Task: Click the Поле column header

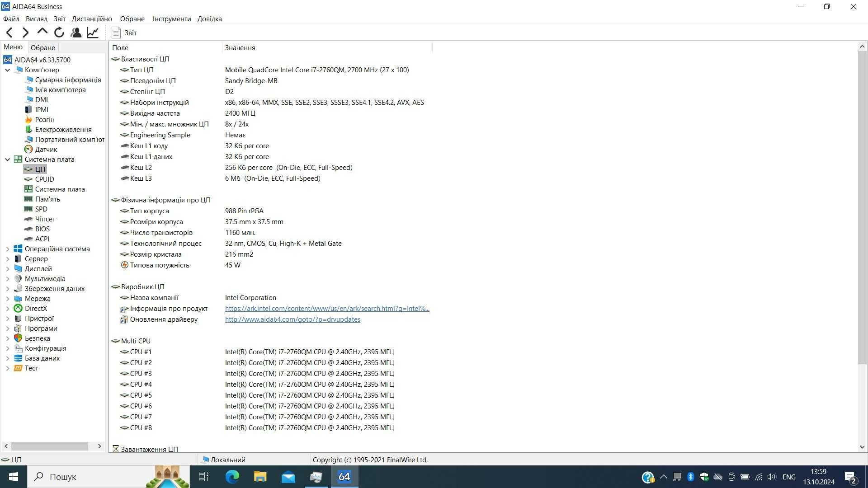Action: coord(165,48)
